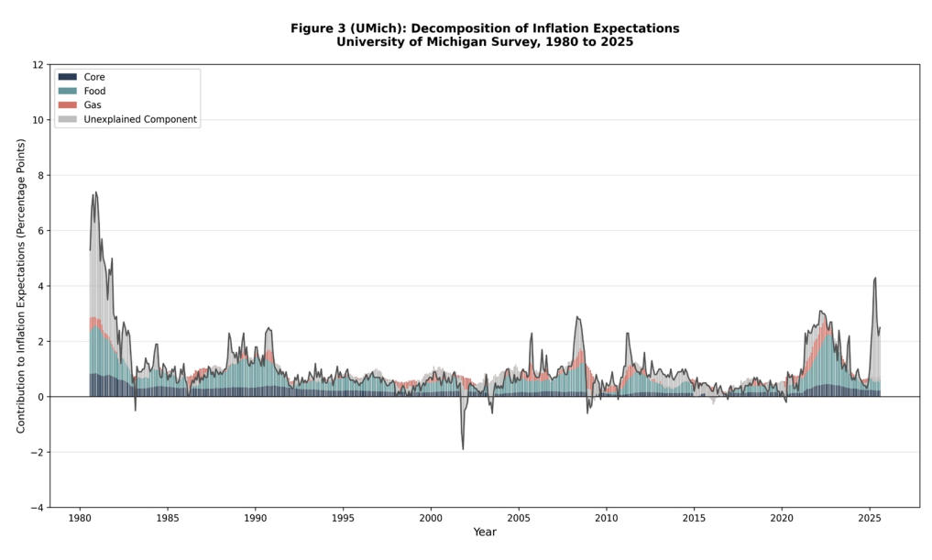Click the 2000 tick label on x-axis
932x560 pixels.
[431, 518]
